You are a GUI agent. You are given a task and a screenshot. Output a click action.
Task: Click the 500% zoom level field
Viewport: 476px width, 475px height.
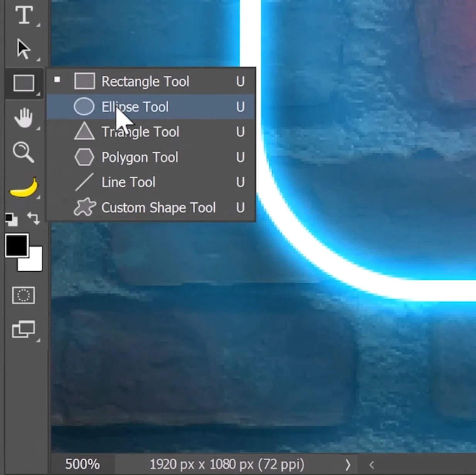click(82, 464)
